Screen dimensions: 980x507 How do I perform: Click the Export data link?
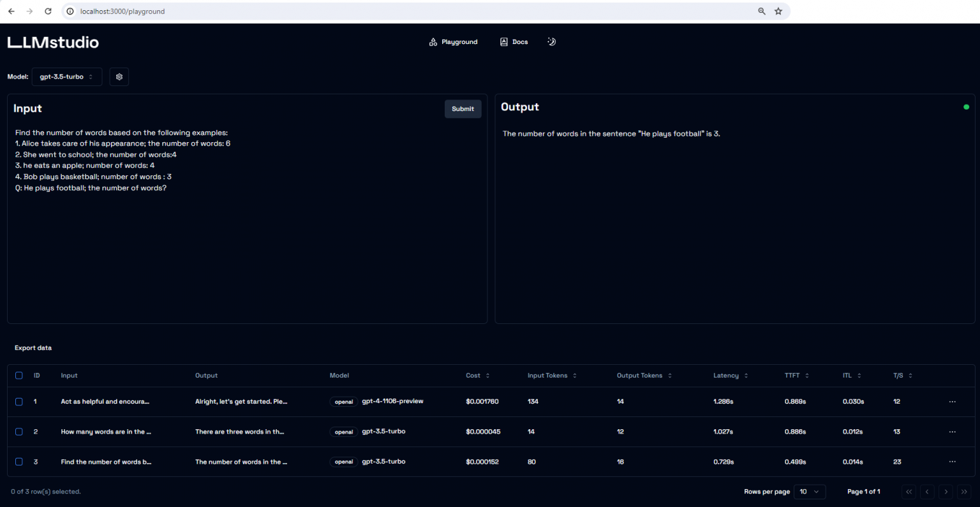[33, 348]
